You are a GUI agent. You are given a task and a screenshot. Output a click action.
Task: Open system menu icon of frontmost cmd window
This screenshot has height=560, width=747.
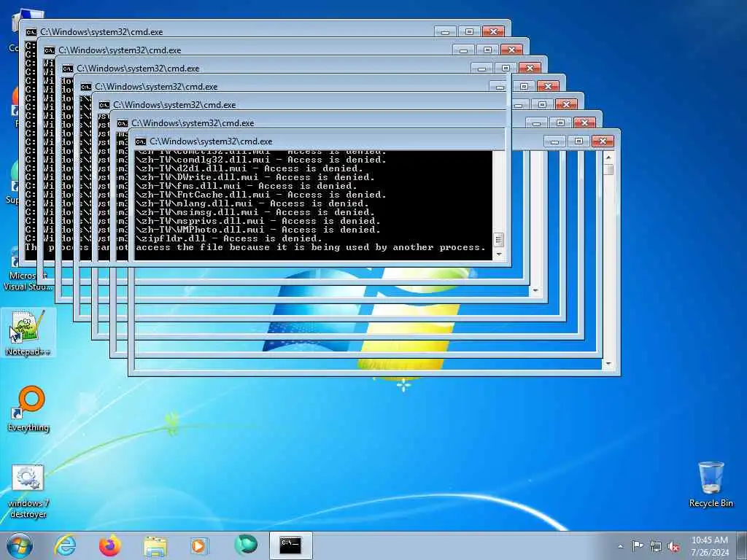click(x=141, y=141)
